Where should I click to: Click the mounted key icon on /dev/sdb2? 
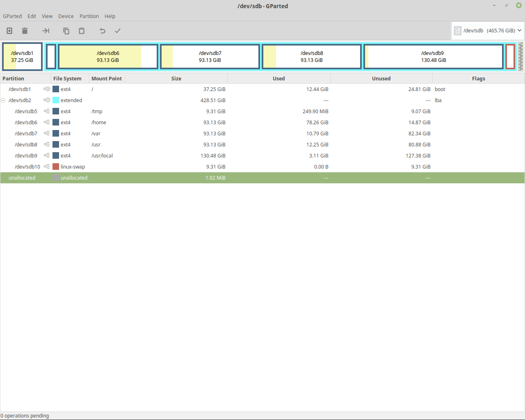(47, 100)
